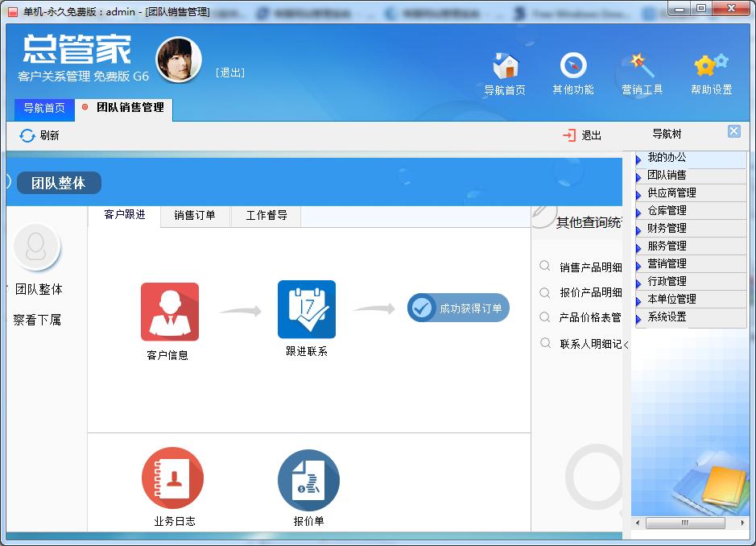Open the 营销工具 magic wand icon

click(642, 66)
